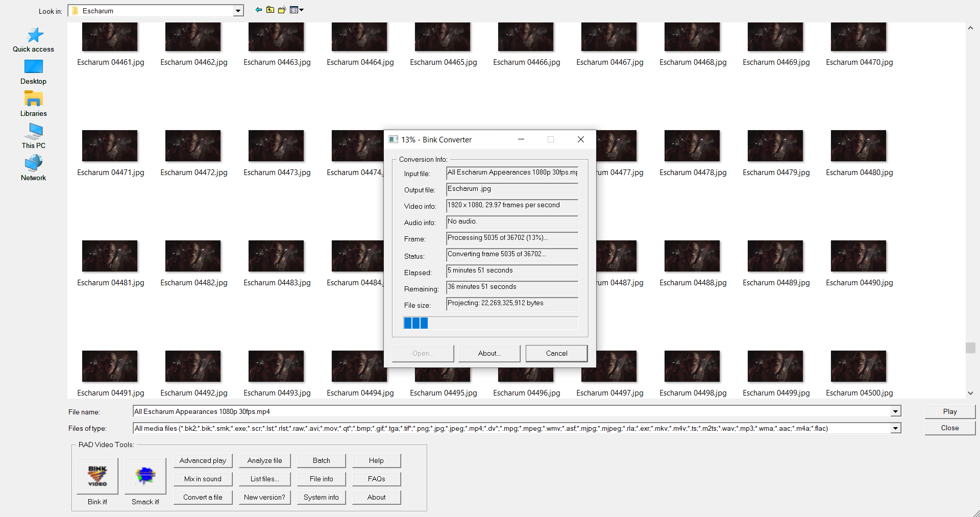Click the Bink Converter title bar icon
This screenshot has width=980, height=517.
point(393,139)
